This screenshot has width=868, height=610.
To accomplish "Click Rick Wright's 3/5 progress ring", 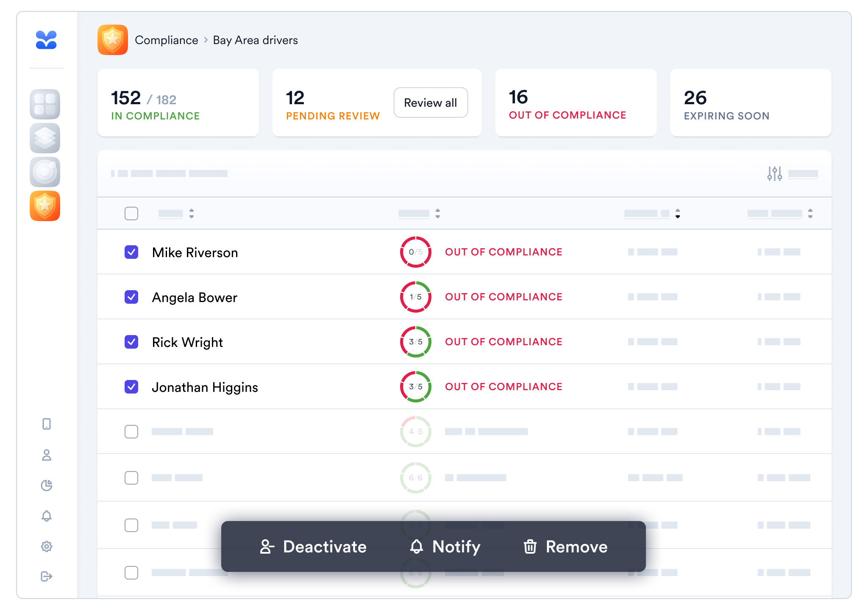I will [416, 342].
